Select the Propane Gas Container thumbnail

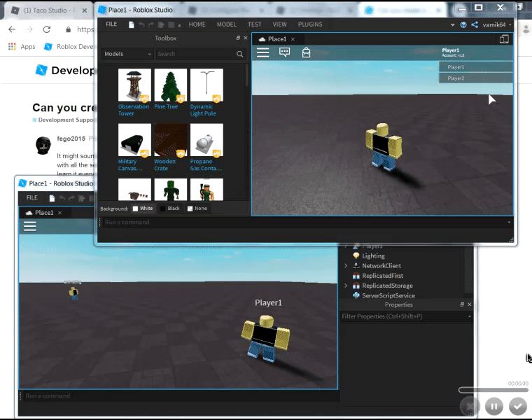coord(206,140)
